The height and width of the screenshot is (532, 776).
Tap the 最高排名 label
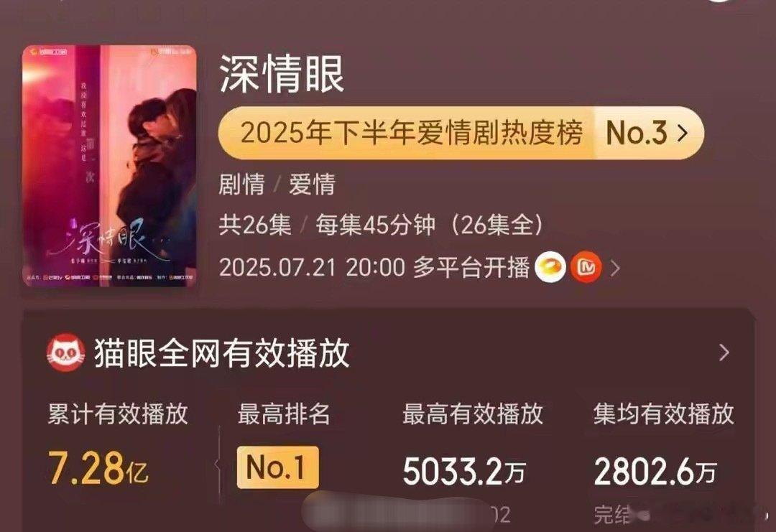coord(284,414)
